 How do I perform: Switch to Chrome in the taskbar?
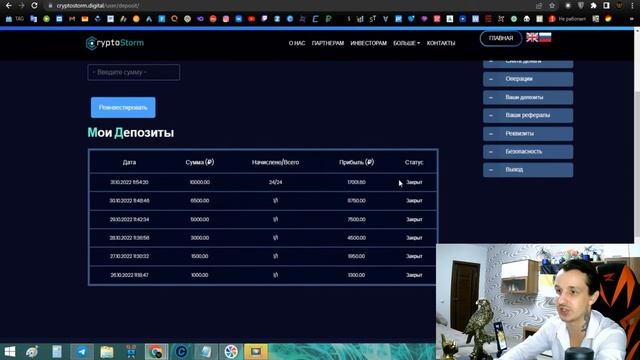point(156,351)
